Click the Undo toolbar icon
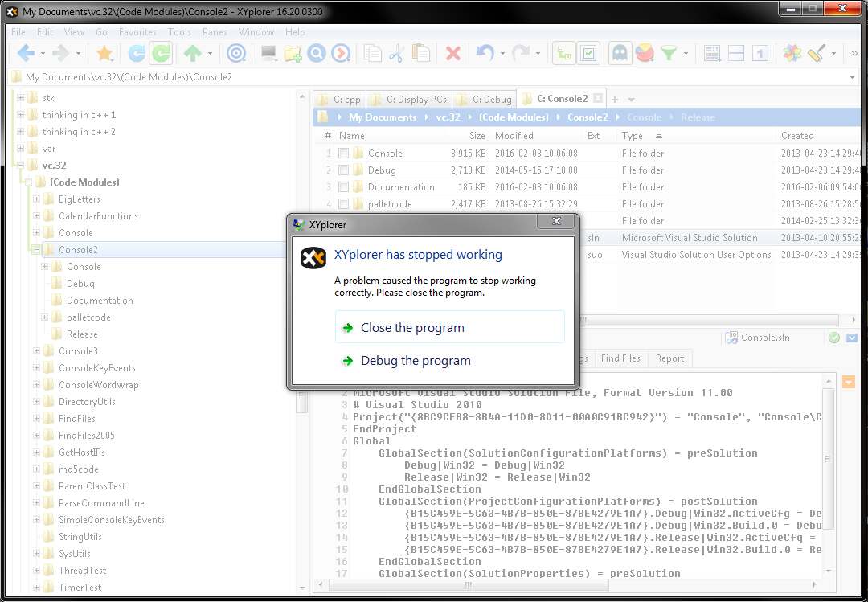The image size is (868, 602). (x=484, y=54)
